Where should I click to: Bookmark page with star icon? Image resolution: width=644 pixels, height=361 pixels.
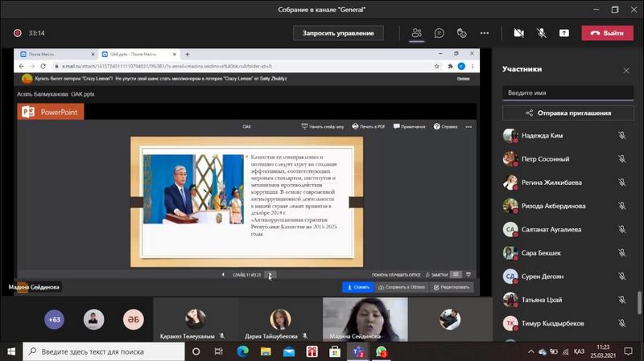(x=436, y=66)
